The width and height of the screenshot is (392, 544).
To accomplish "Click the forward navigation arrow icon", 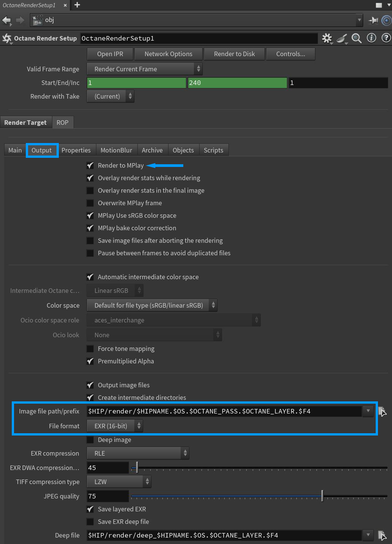I will click(x=20, y=20).
